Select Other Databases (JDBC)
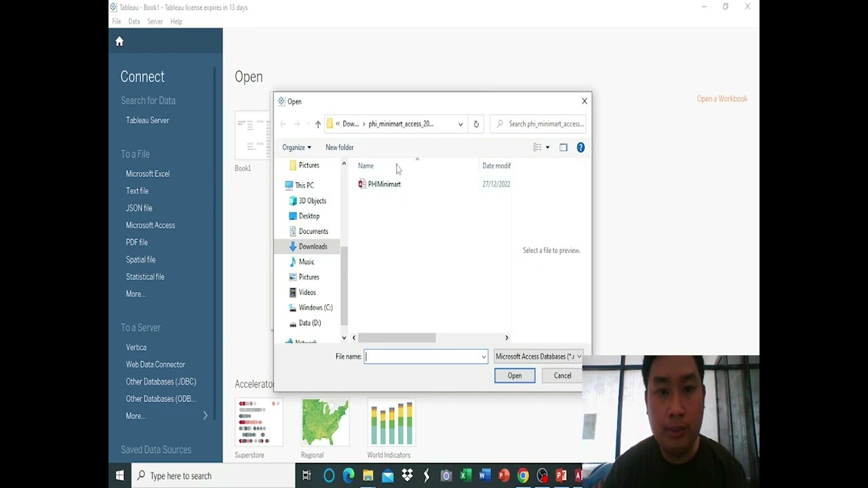Viewport: 868px width, 488px height. pyautogui.click(x=161, y=382)
